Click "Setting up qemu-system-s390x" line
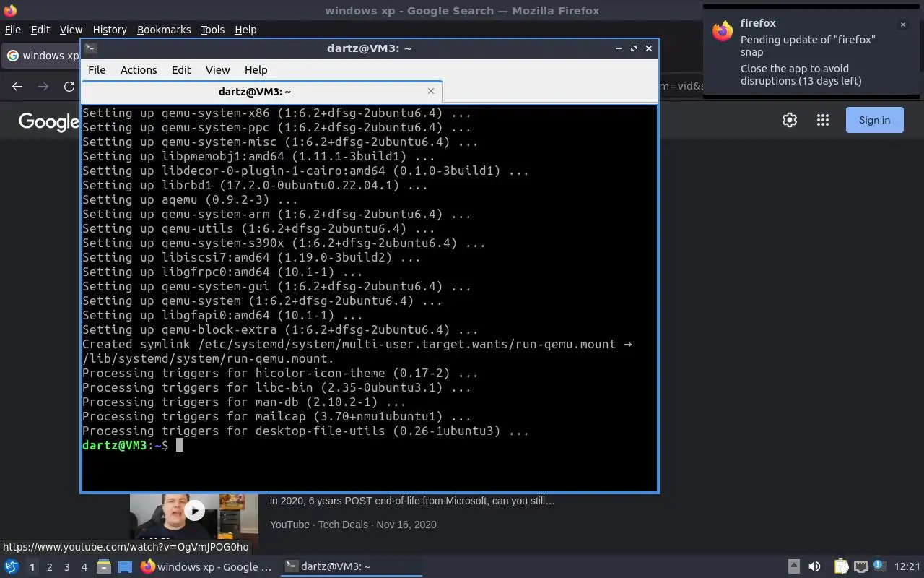924x578 pixels. coord(284,243)
